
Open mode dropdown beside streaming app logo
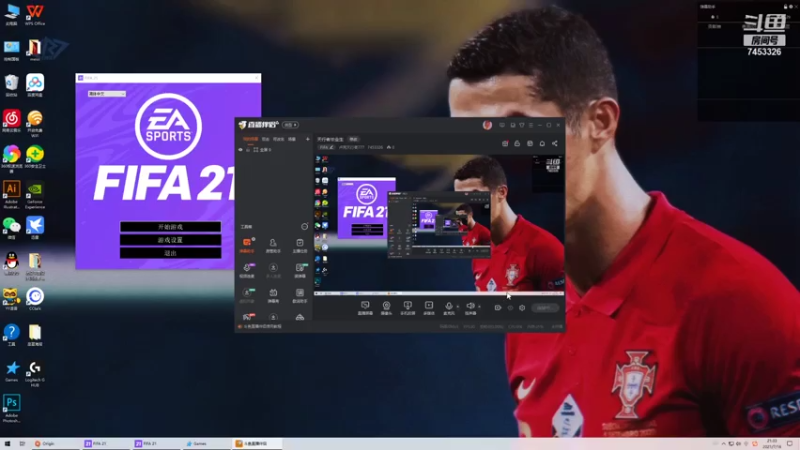290,125
